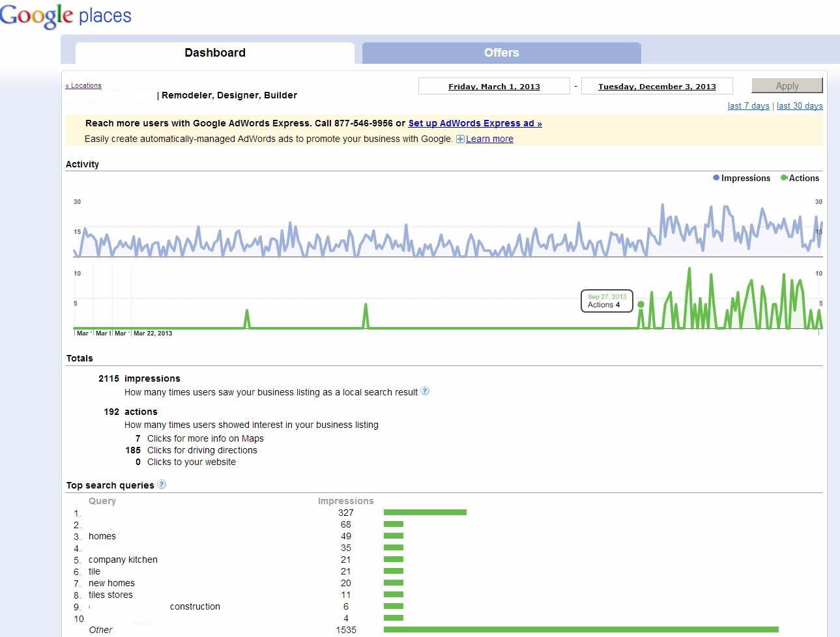
Task: Click the 'new homes' search query
Action: [111, 583]
